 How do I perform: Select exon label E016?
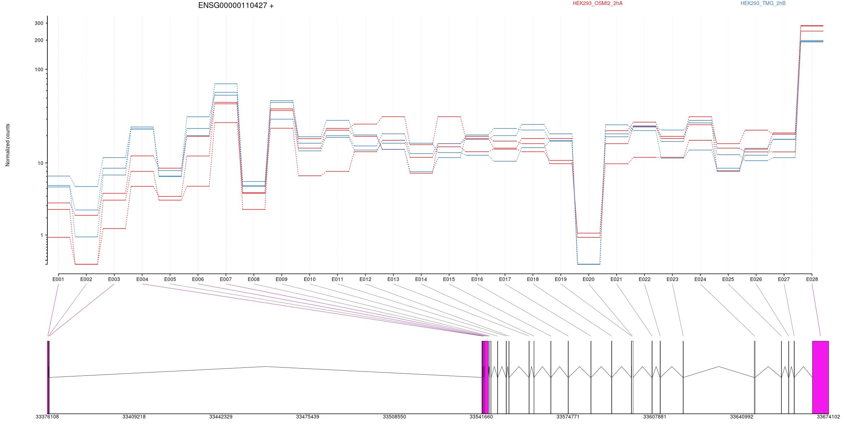[477, 279]
